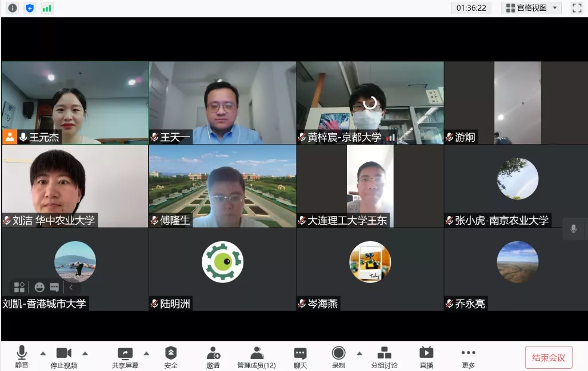The width and height of the screenshot is (588, 371).
Task: Check the green network signal icon
Action: pyautogui.click(x=47, y=8)
